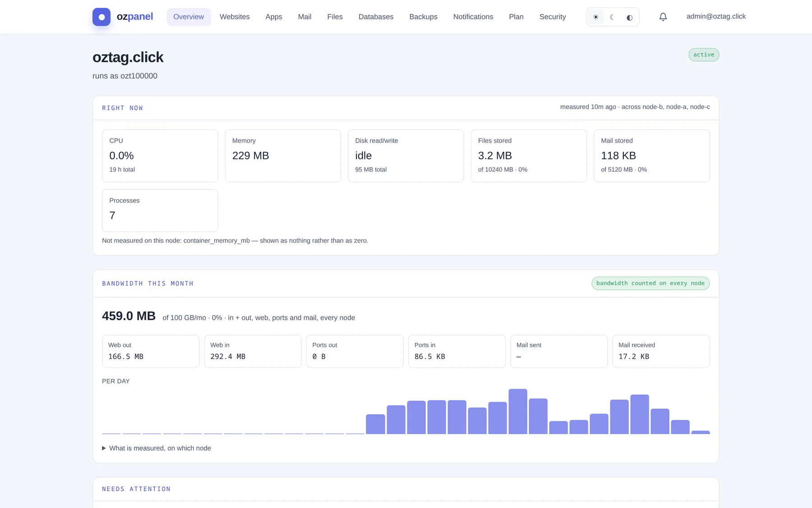Click the oztag.click page heading
This screenshot has height=508, width=812.
pyautogui.click(x=128, y=57)
